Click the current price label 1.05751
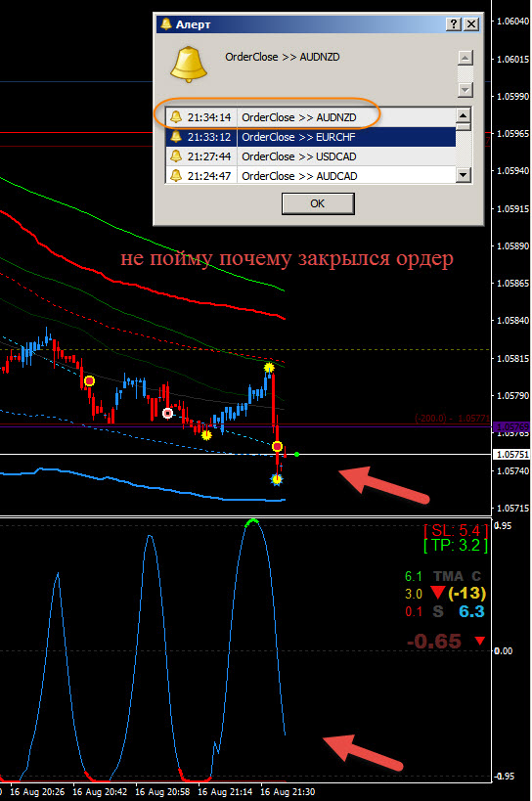This screenshot has width=532, height=801. point(512,454)
